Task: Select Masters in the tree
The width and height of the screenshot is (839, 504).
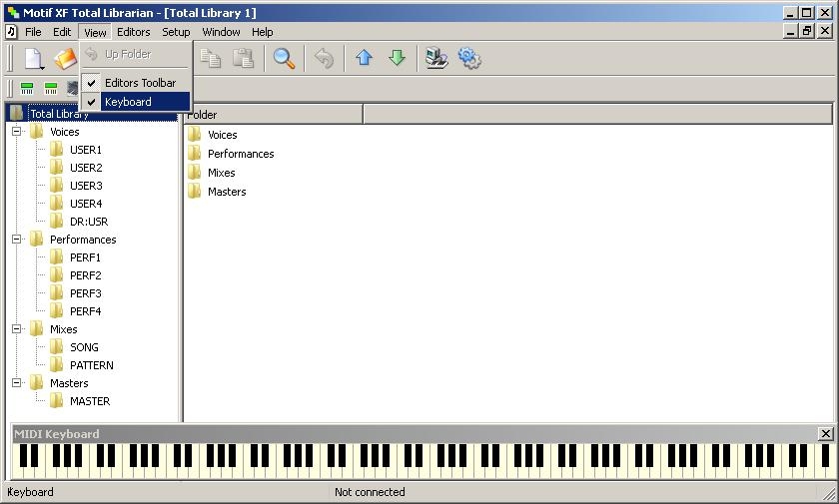Action: [x=69, y=383]
